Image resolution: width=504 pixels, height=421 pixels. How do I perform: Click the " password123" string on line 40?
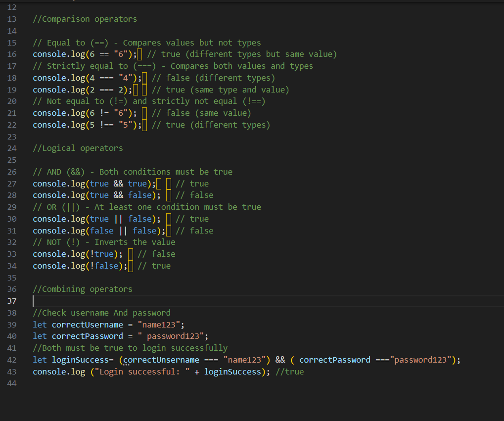pos(171,336)
